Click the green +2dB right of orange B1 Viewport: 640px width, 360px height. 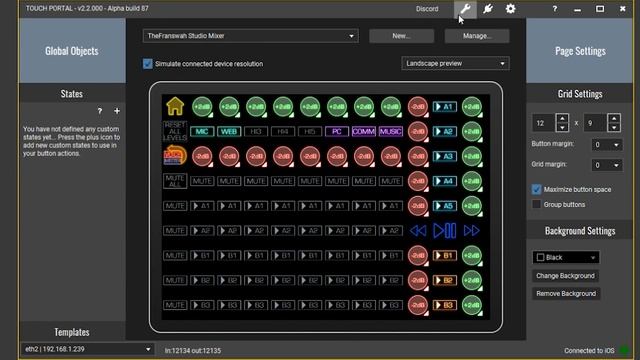tap(471, 256)
